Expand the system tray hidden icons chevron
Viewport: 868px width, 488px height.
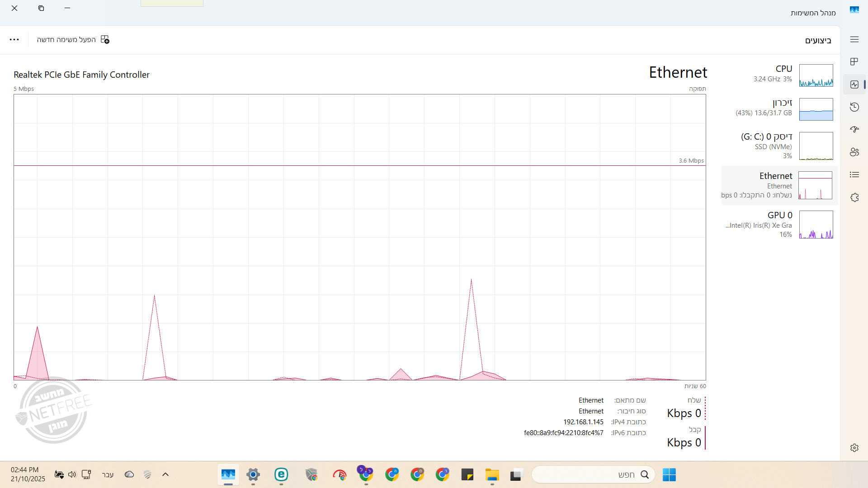[165, 474]
